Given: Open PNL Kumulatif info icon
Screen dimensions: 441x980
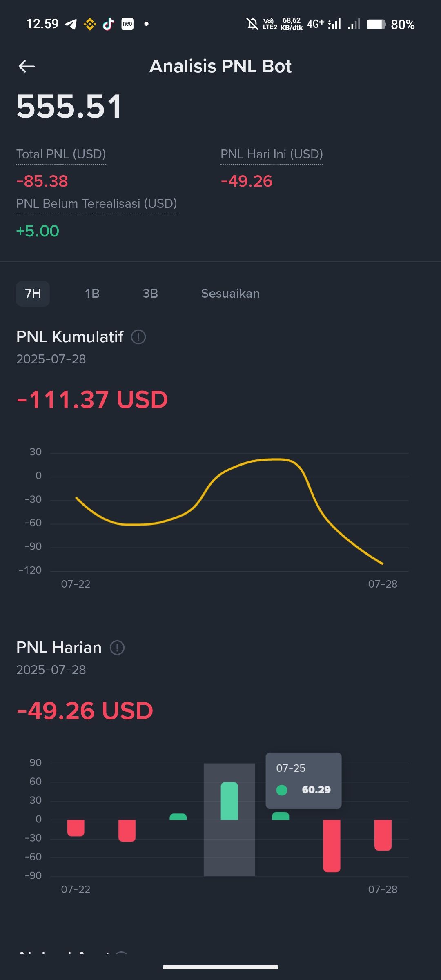Looking at the screenshot, I should [x=138, y=337].
